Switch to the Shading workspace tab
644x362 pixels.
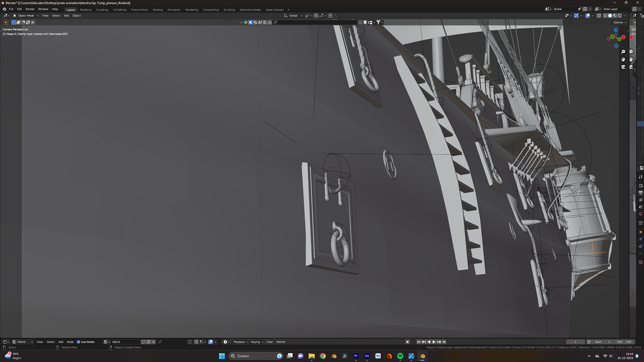click(x=157, y=10)
